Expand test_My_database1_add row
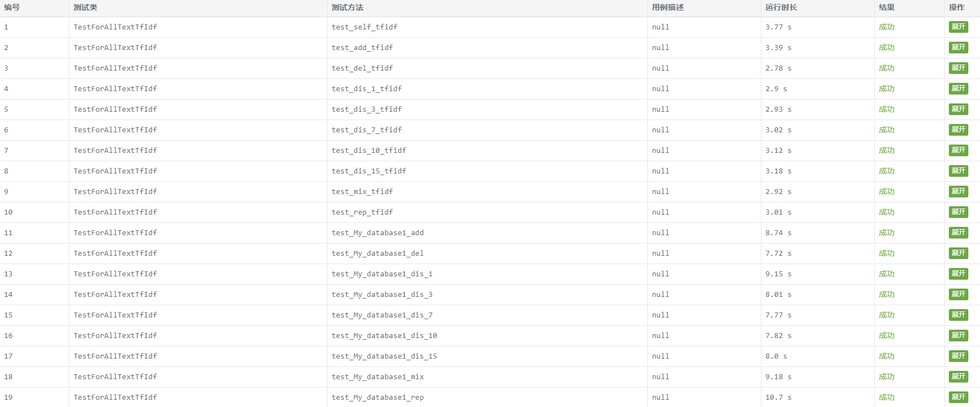Viewport: 980px width, 407px height. point(958,232)
